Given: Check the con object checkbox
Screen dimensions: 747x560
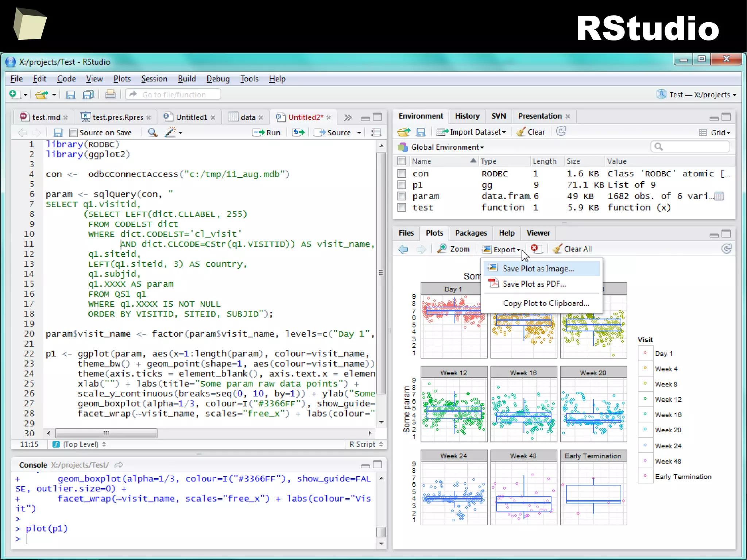Looking at the screenshot, I should 402,174.
